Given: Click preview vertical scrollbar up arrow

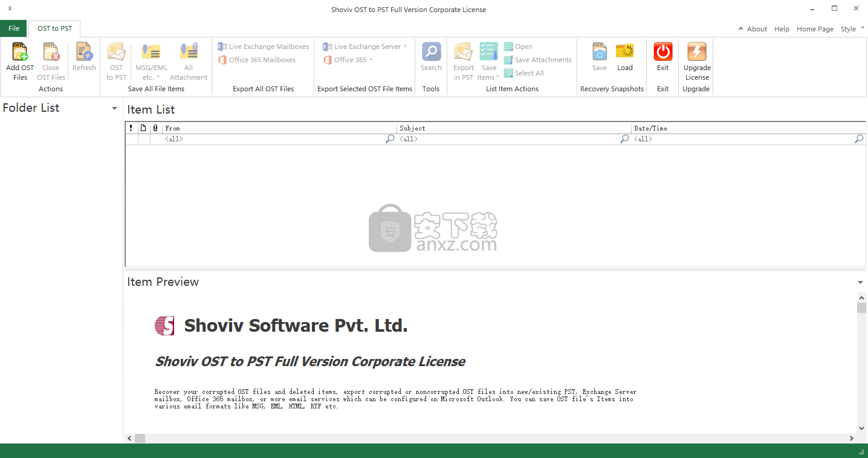Looking at the screenshot, I should click(x=861, y=297).
